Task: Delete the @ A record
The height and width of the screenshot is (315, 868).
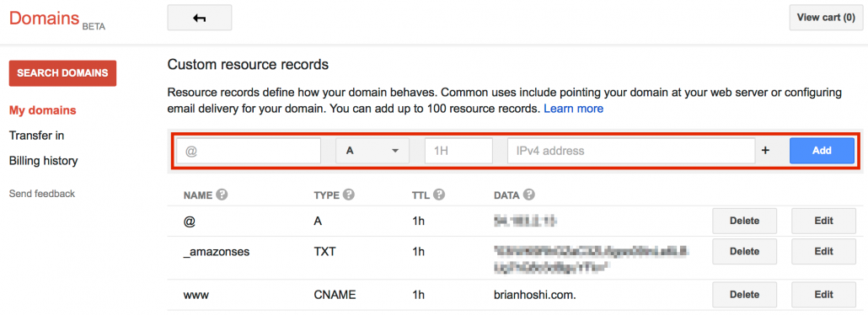Action: pos(745,221)
